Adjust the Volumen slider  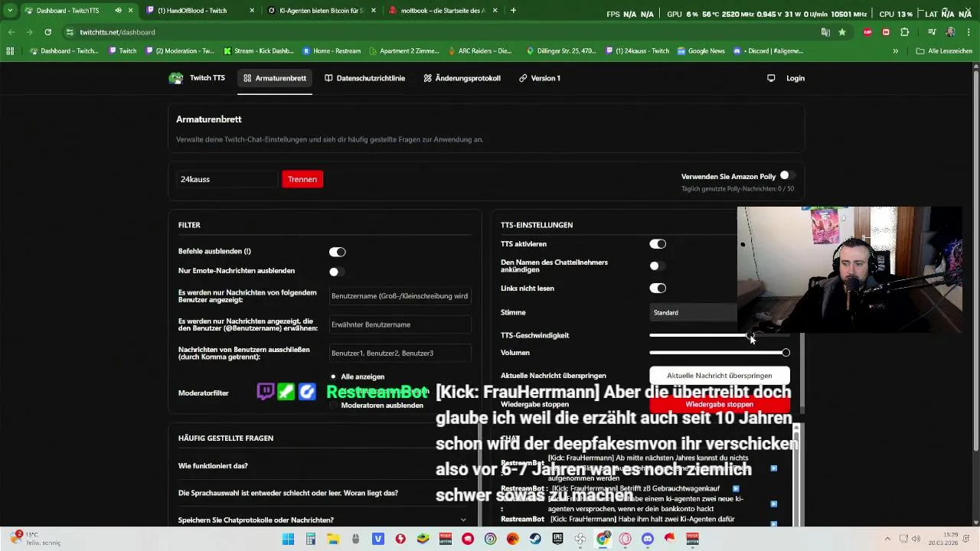point(719,353)
